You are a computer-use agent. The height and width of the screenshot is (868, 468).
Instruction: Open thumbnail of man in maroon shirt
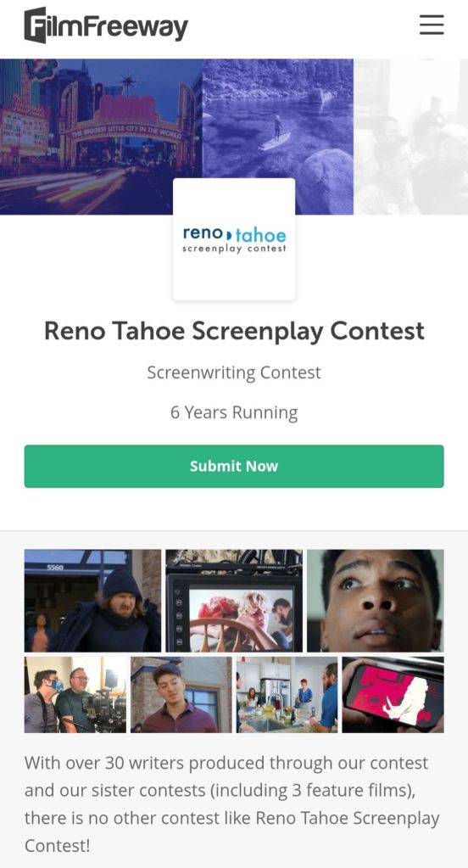(181, 695)
